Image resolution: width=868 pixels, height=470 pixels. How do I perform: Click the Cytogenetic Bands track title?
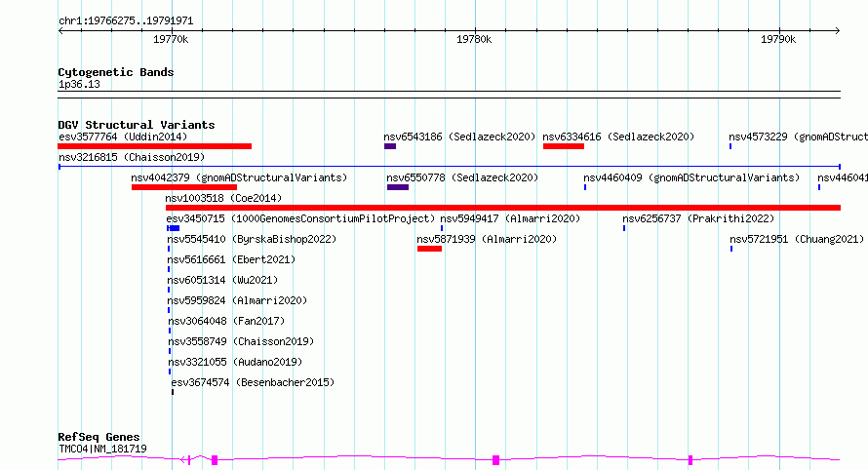pyautogui.click(x=116, y=72)
